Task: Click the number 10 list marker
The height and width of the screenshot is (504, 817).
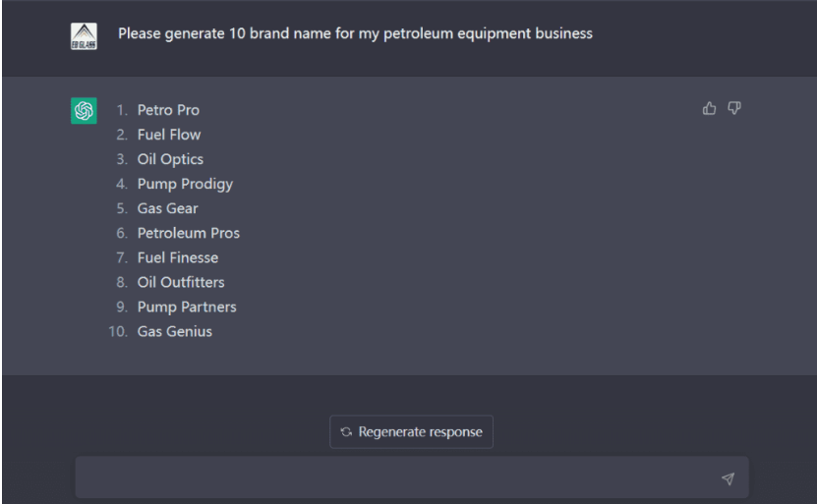Action: 118,331
